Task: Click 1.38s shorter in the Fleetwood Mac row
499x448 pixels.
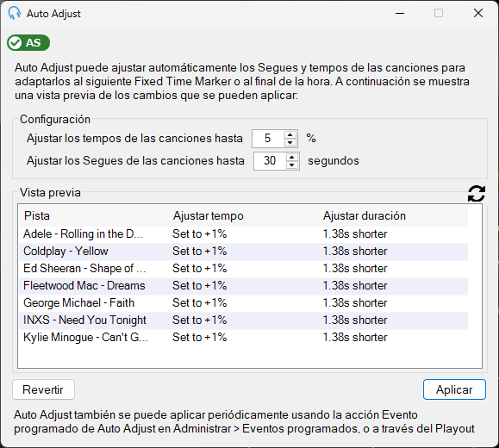Action: (x=355, y=285)
